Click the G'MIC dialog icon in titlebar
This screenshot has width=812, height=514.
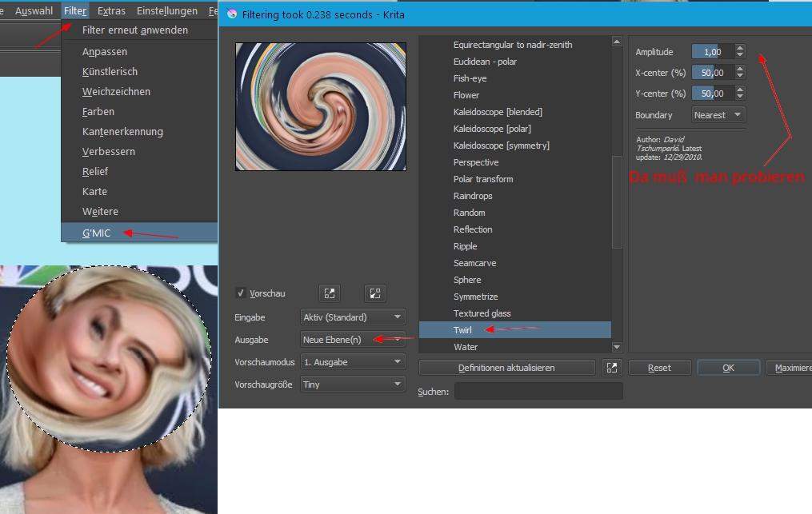pos(232,14)
